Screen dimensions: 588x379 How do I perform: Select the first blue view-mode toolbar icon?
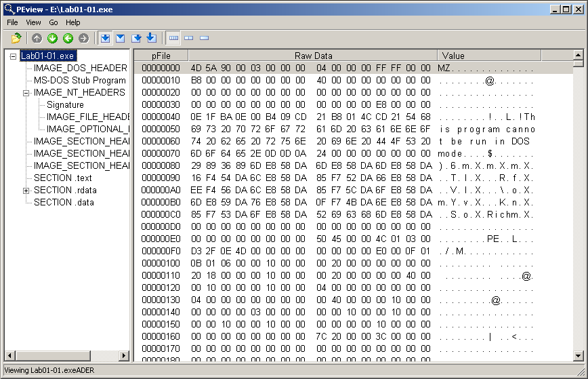(x=105, y=38)
